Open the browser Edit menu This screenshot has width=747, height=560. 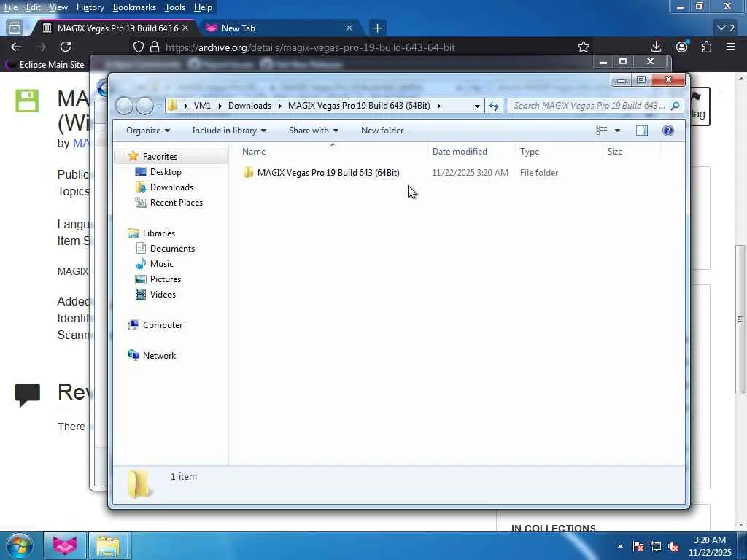(x=33, y=7)
